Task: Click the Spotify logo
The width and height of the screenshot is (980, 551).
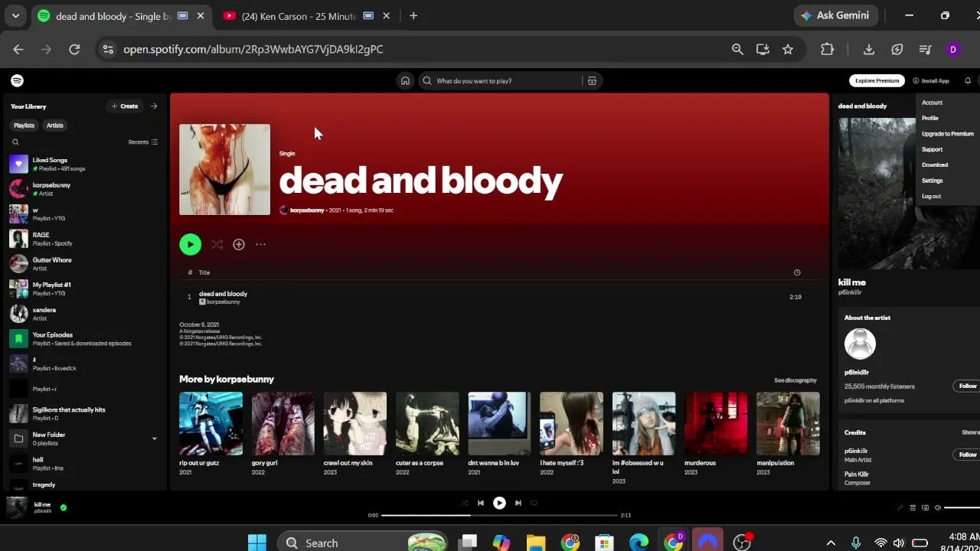Action: coord(17,80)
